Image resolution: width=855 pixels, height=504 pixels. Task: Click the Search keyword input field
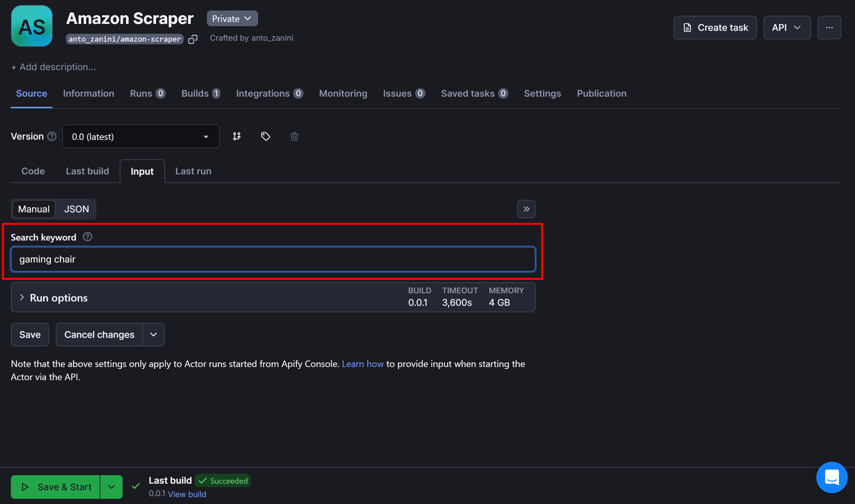tap(273, 260)
